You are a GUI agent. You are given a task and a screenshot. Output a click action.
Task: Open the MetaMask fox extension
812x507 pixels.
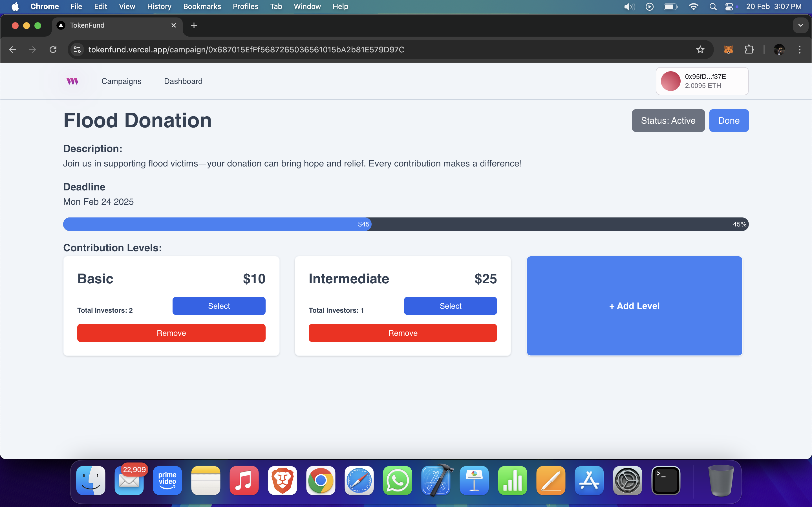[x=728, y=50]
